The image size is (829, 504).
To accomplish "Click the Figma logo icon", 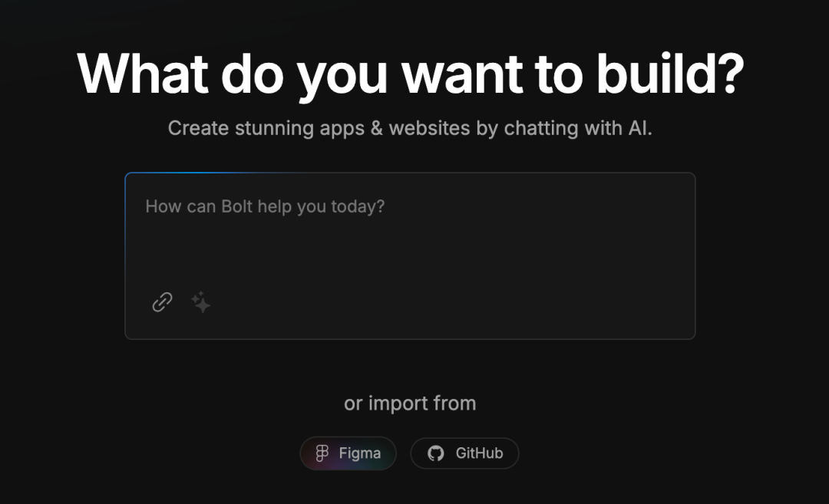I will pos(322,453).
